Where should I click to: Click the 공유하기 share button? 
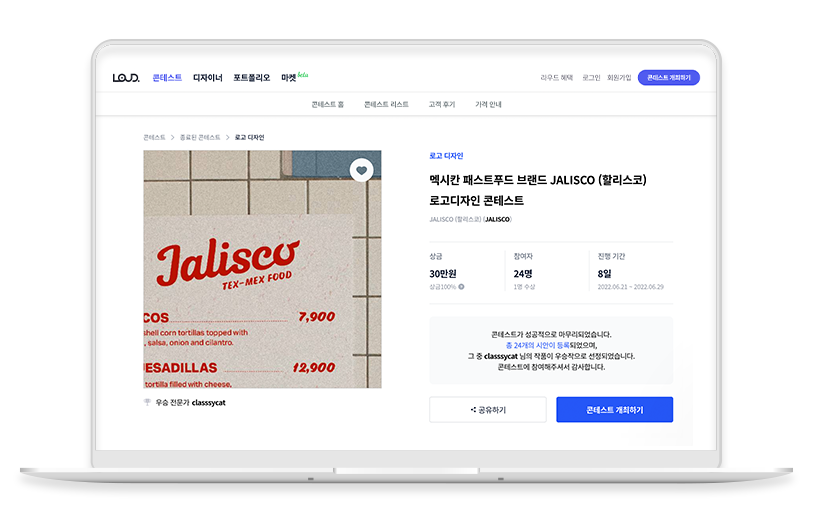tap(488, 410)
